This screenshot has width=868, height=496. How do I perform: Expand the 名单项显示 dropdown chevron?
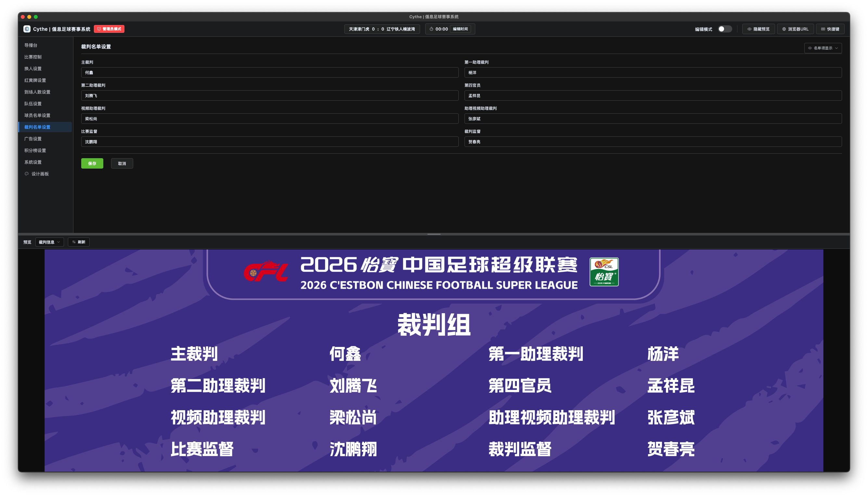point(836,48)
